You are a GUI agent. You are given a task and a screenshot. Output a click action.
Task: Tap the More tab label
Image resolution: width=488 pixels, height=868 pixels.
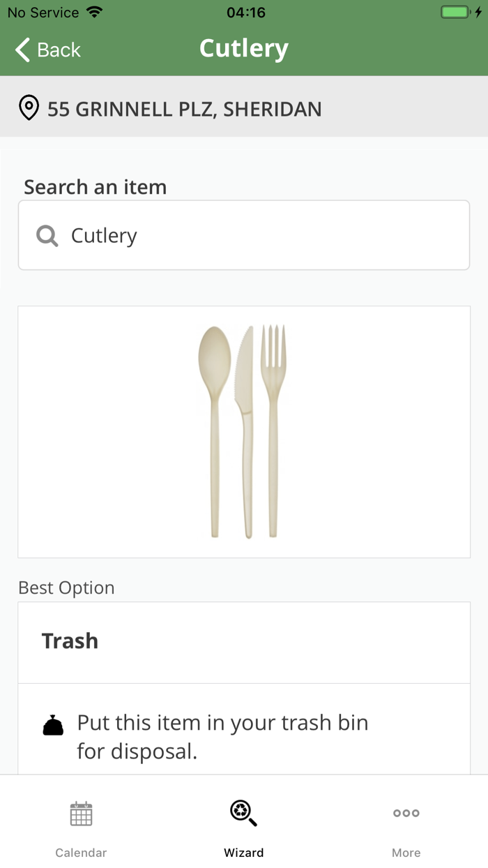click(x=406, y=853)
